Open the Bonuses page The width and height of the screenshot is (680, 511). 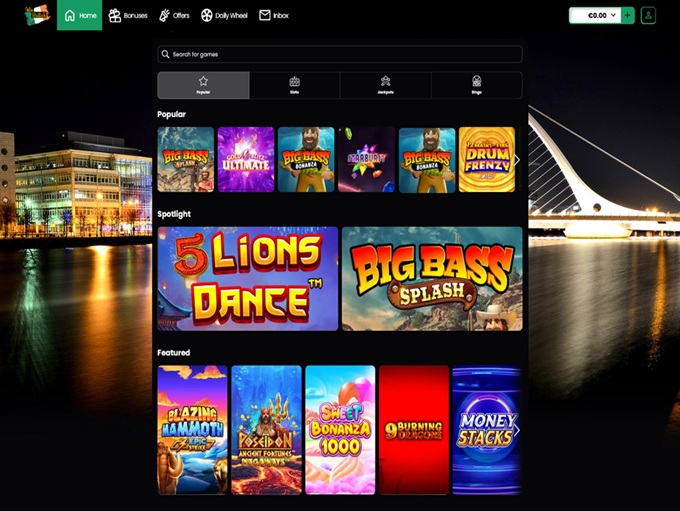coord(128,15)
